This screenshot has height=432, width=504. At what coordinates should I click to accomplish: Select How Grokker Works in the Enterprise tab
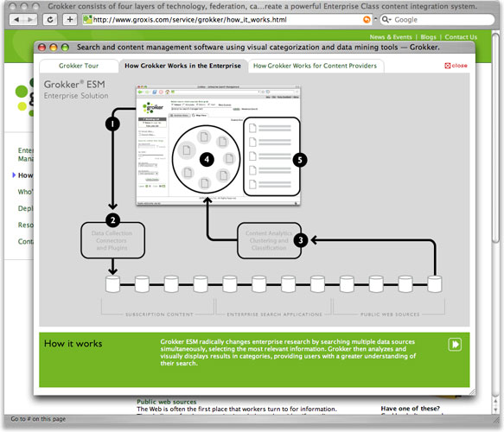(x=183, y=66)
